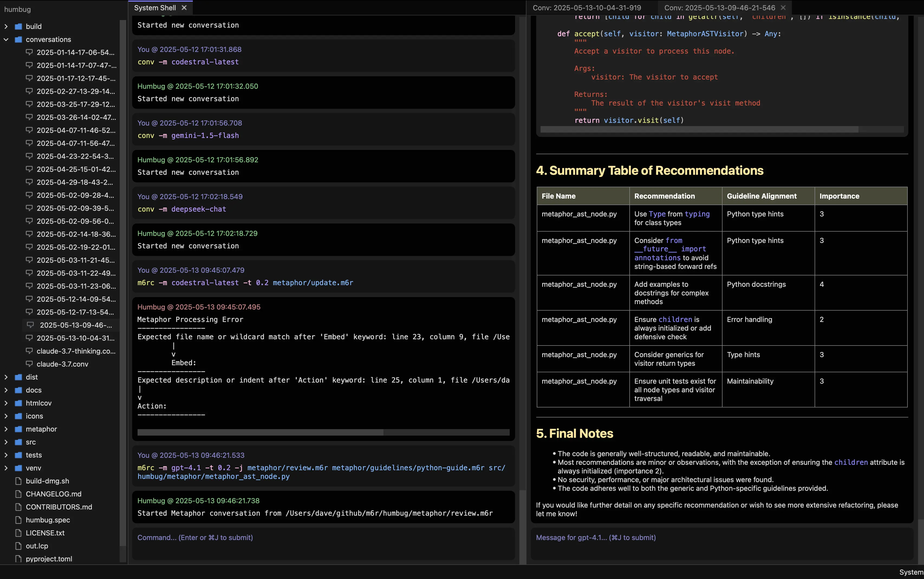Expand the docs folder chevron
924x579 pixels.
[6, 390]
